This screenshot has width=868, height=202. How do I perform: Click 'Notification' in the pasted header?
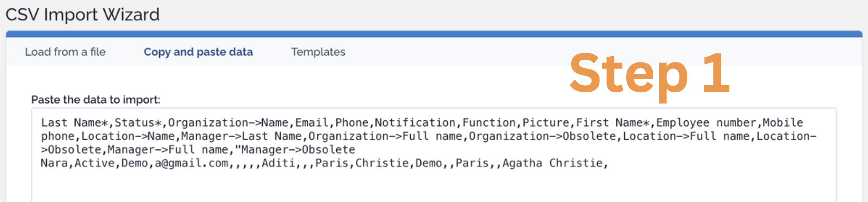point(415,123)
